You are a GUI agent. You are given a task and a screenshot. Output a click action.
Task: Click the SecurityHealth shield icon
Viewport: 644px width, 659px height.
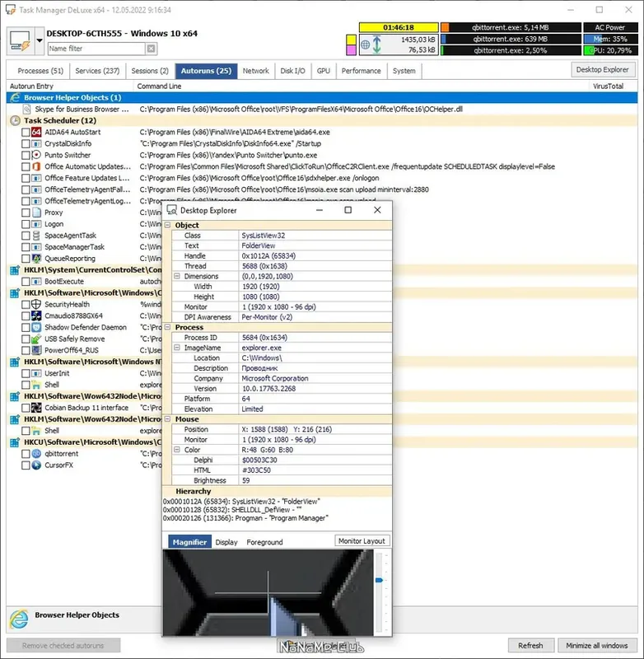pyautogui.click(x=36, y=304)
